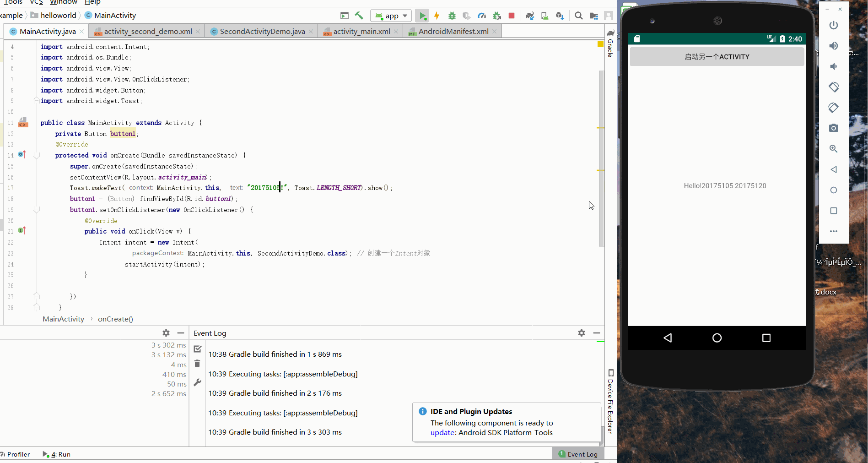
Task: Open the AndroidManifest.xml editor tab
Action: click(453, 31)
